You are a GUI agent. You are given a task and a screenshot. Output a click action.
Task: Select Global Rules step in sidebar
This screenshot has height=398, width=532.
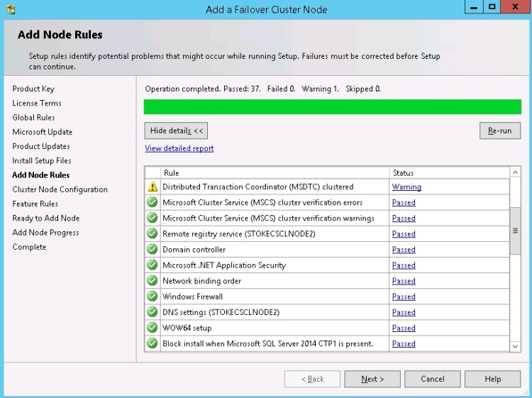point(33,117)
